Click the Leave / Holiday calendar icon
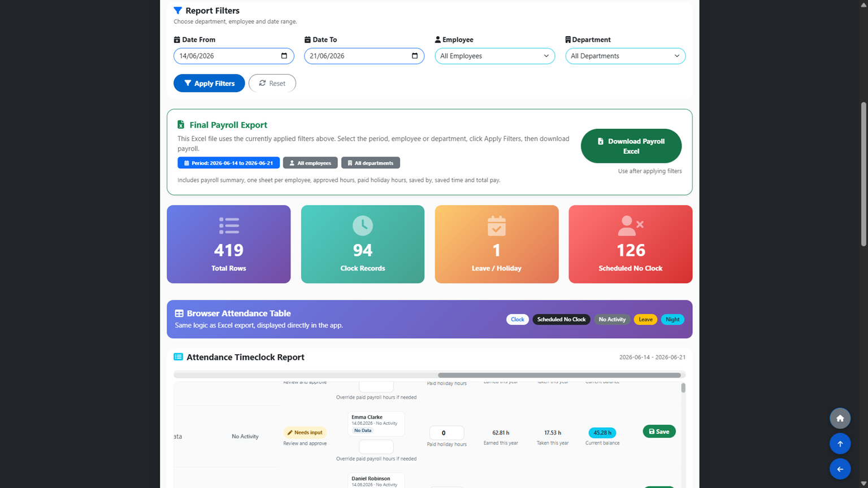868x488 pixels. click(x=497, y=226)
